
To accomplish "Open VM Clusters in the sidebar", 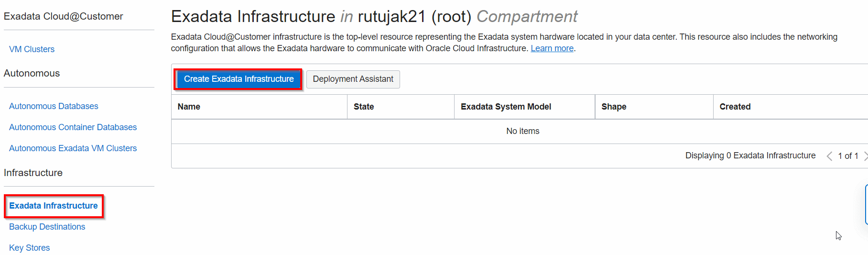I will 32,49.
